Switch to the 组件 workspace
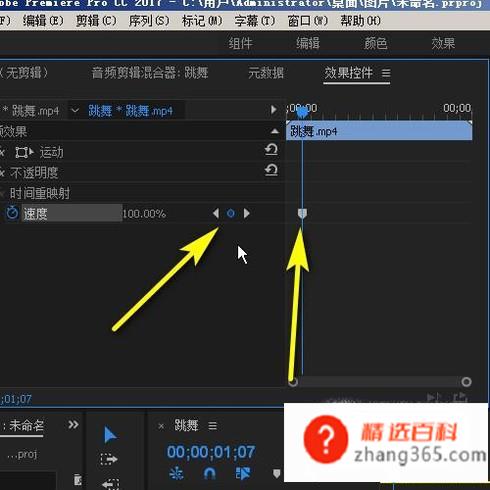 pos(240,43)
